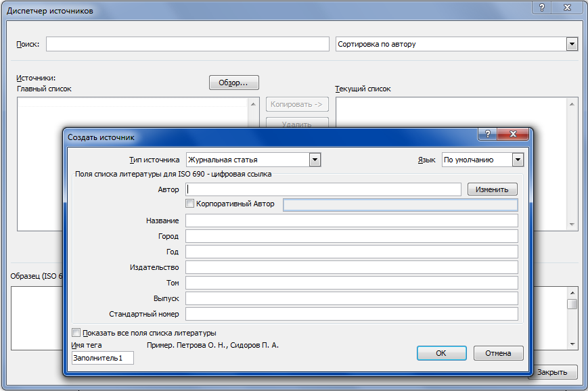Click the Имя тега field with Заполнитель1
588x391 pixels.
point(103,358)
